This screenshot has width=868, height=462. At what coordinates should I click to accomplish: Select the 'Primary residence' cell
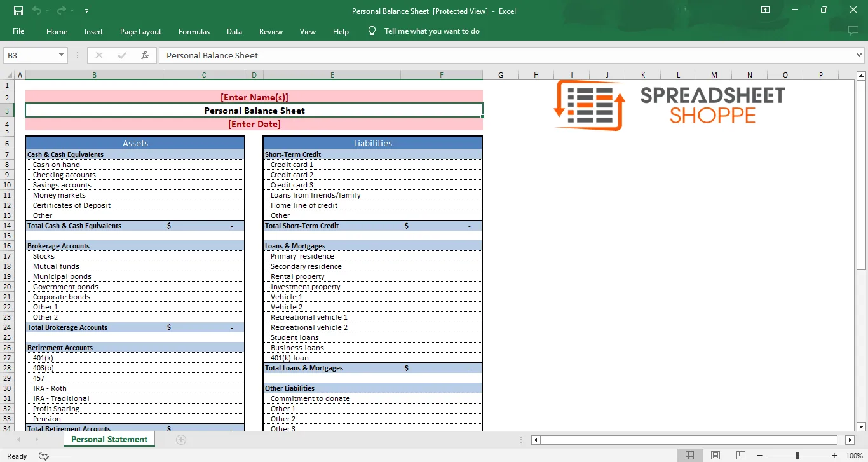332,256
